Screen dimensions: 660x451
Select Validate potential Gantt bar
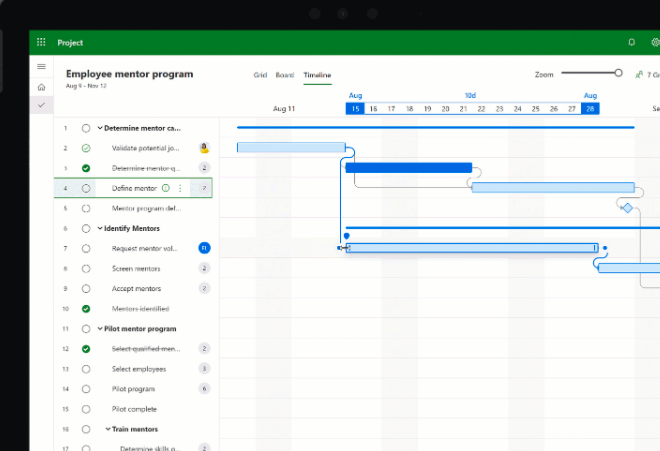pyautogui.click(x=291, y=147)
